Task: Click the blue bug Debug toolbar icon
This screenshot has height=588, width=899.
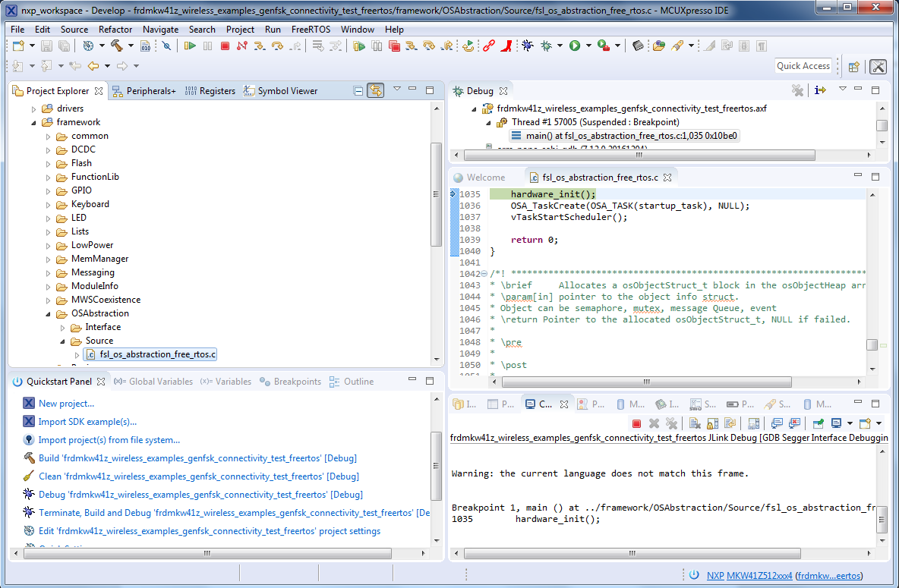Action: [528, 46]
